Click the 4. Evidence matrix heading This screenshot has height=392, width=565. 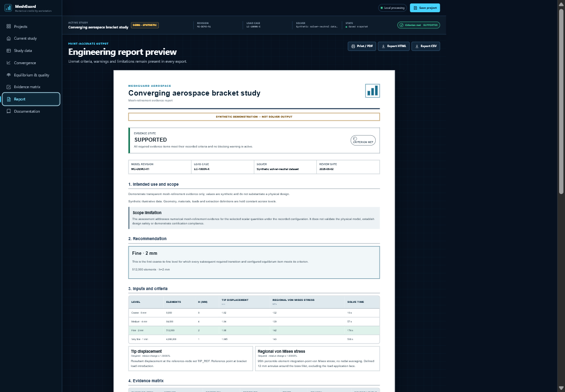(146, 380)
